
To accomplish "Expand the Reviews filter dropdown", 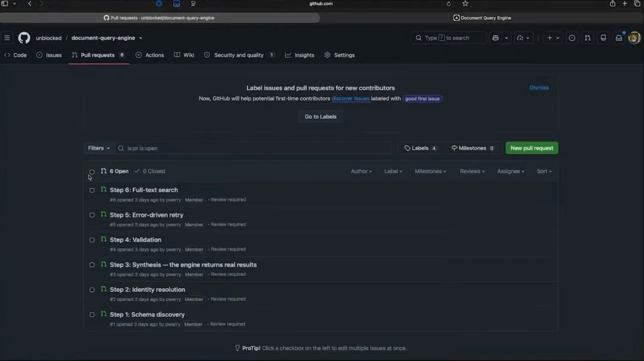I will coord(472,171).
